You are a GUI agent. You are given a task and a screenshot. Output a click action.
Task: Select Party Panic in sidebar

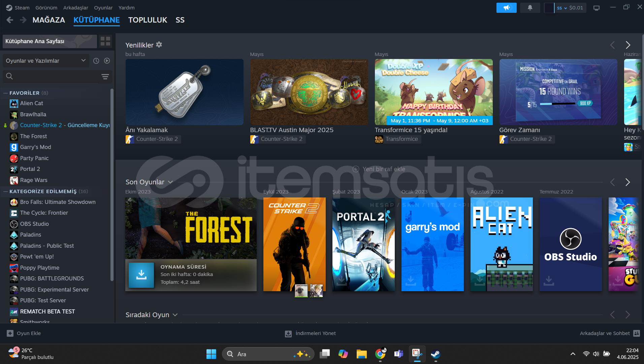pos(34,158)
